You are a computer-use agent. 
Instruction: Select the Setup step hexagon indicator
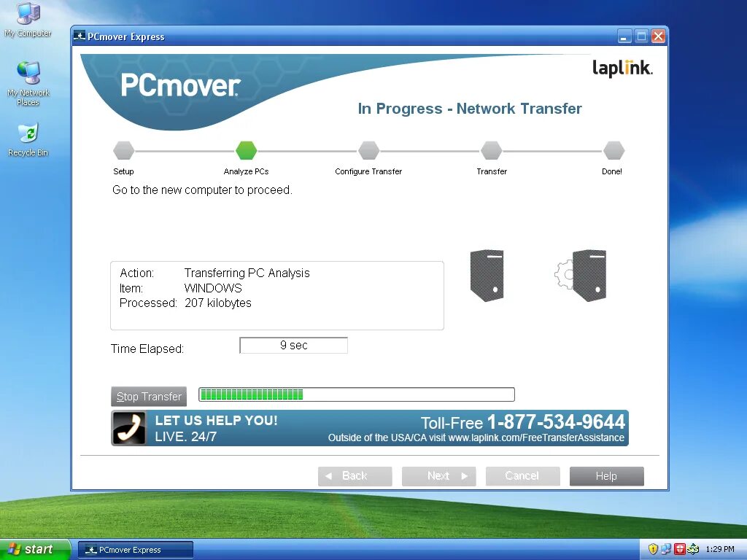tap(123, 150)
